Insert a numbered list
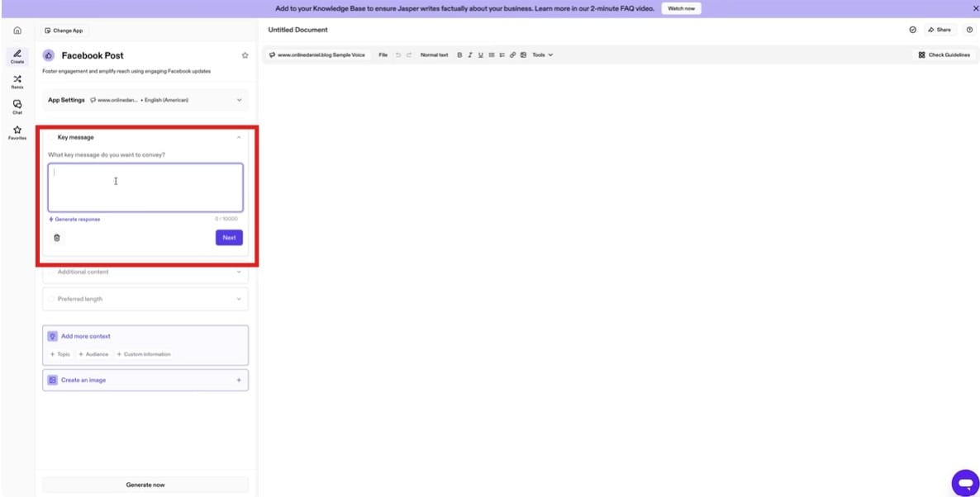This screenshot has width=980, height=497. [x=502, y=55]
